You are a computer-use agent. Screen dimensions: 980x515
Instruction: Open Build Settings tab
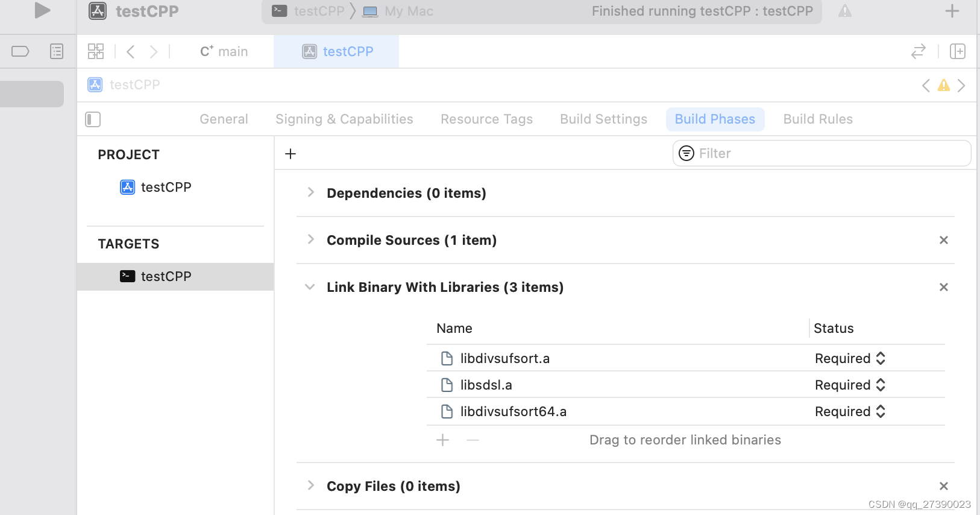[x=603, y=119]
